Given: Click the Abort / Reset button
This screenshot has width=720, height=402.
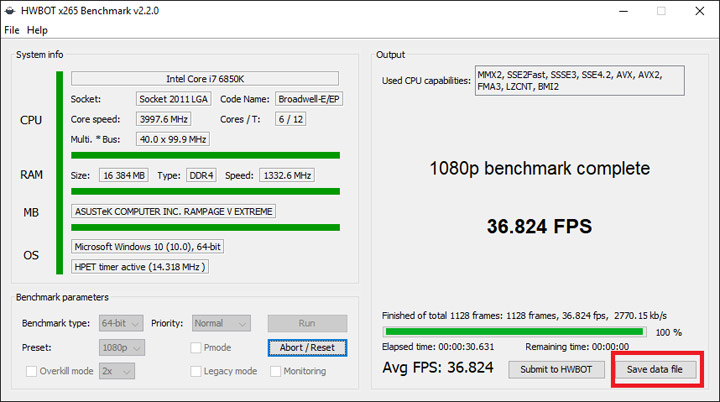Looking at the screenshot, I should coord(307,348).
